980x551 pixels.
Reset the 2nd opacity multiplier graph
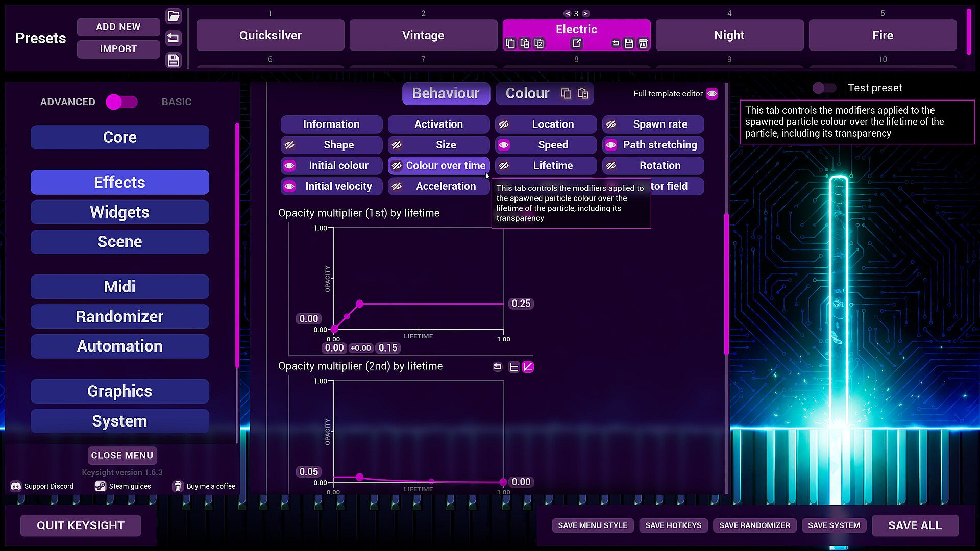[498, 367]
